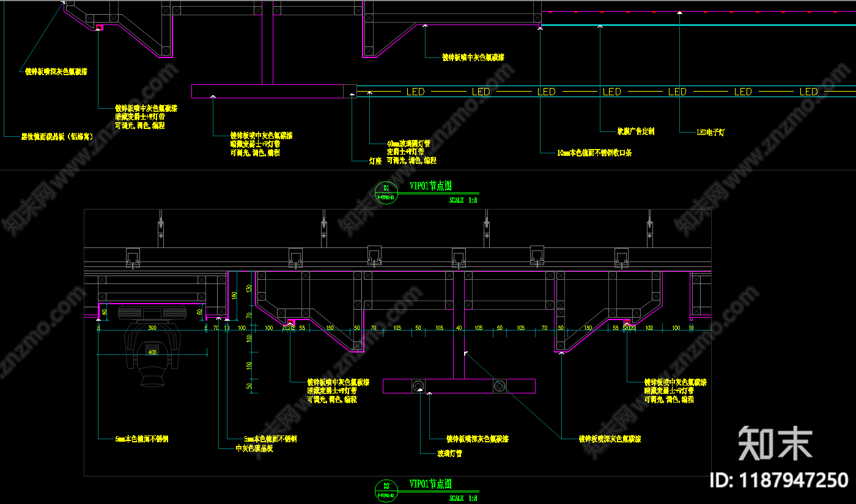Screen dimensions: 856x504
Task: Click the VIP01节点图 title beside D2
Action: click(430, 484)
